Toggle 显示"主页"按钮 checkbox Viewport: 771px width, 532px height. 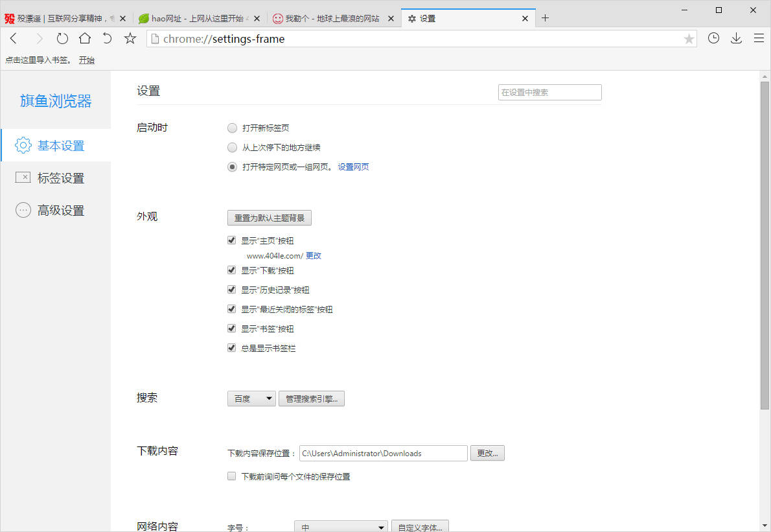(231, 240)
